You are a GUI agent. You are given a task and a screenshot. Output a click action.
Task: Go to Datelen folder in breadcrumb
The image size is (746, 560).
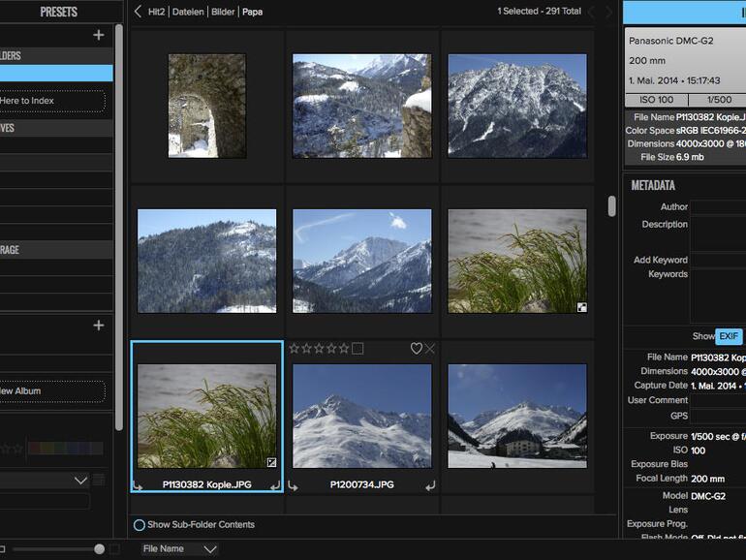[x=188, y=12]
